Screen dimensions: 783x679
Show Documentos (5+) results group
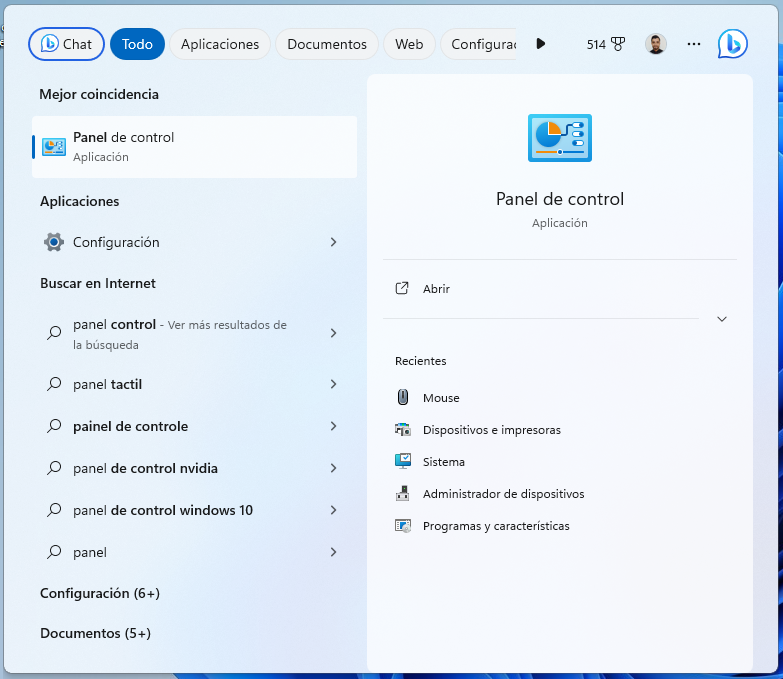coord(95,633)
